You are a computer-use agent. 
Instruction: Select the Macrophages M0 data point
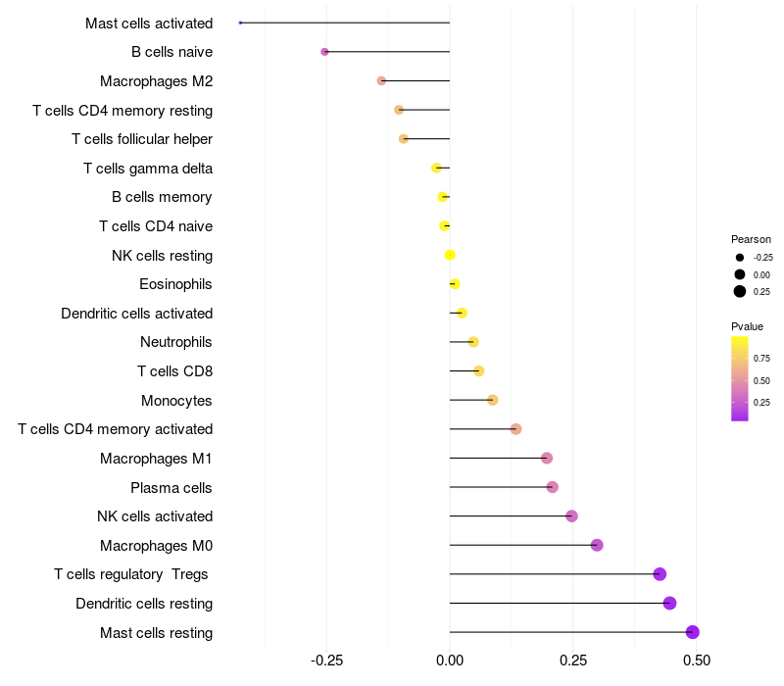tap(597, 545)
